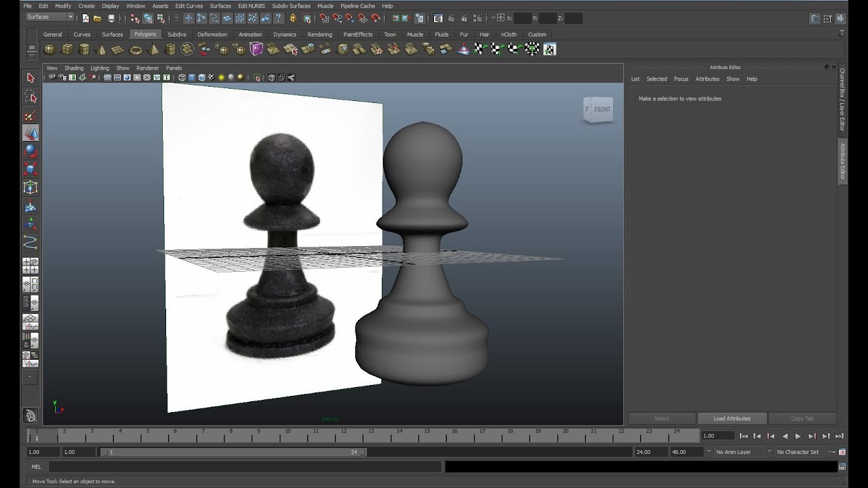
Task: Toggle textured display checker icon
Action: [211, 78]
